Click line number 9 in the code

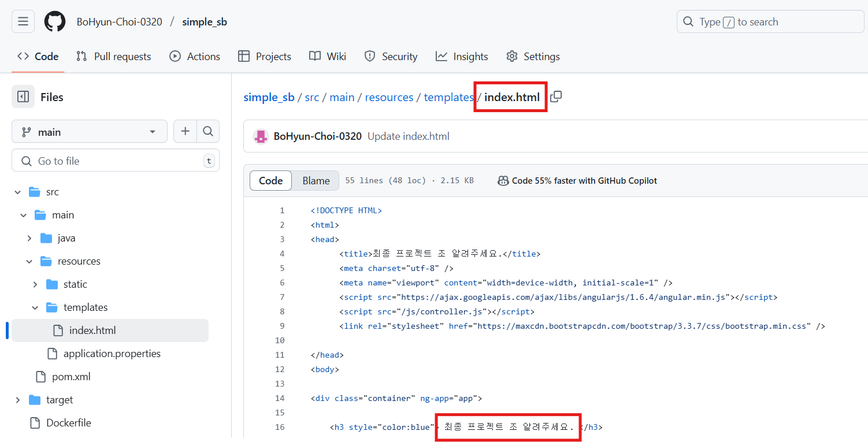click(282, 326)
